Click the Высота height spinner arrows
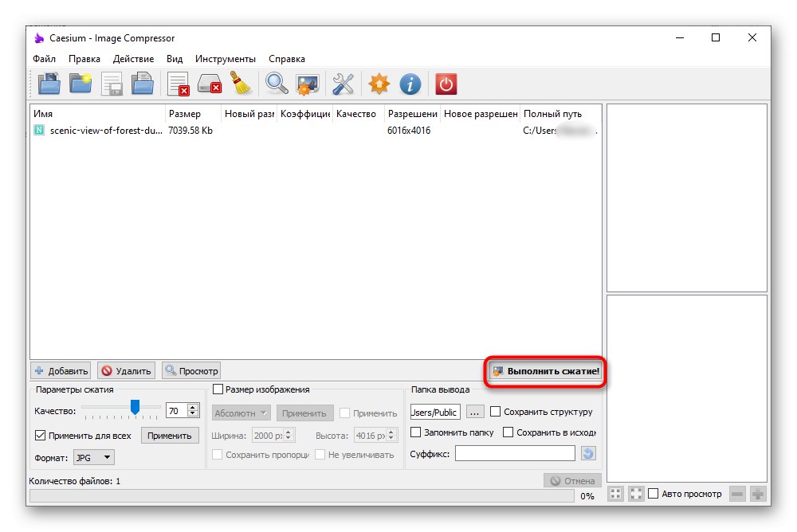Screen dimensions: 797x532 click(391, 435)
